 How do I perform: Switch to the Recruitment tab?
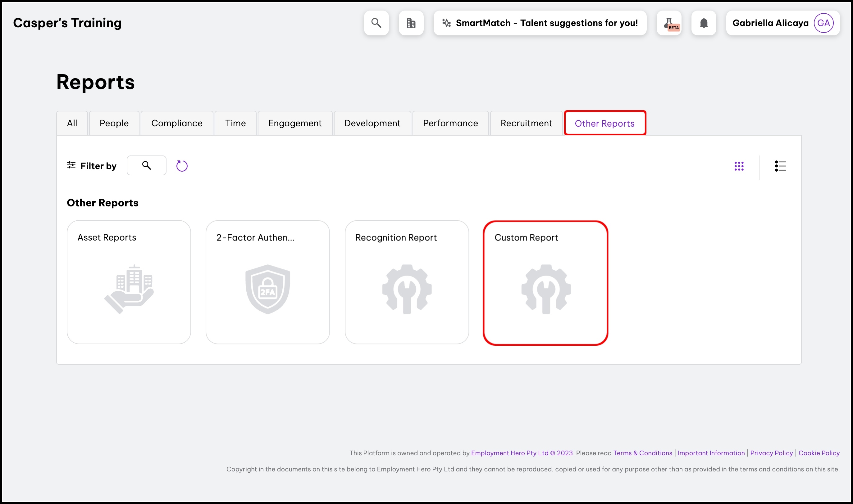coord(526,123)
